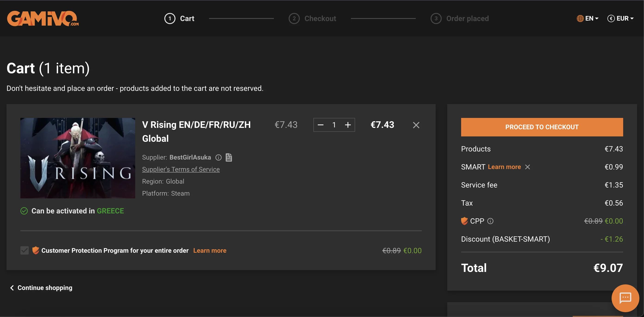Click the CPP info icon

pos(490,221)
